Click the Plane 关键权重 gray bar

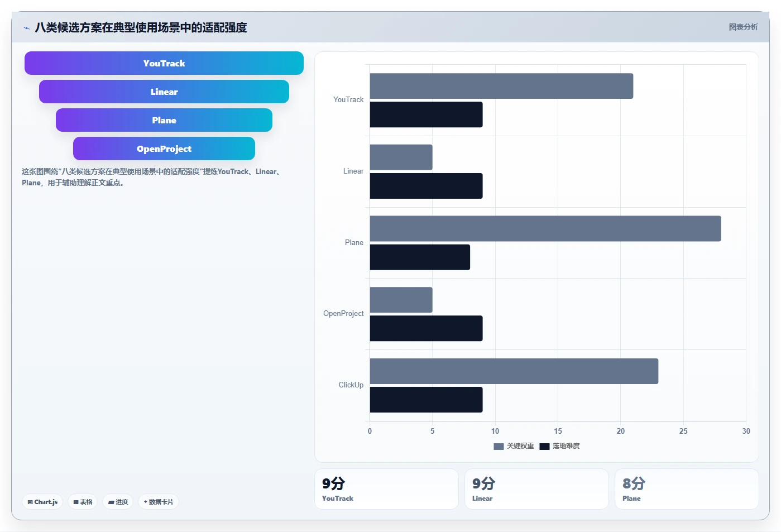click(x=545, y=228)
